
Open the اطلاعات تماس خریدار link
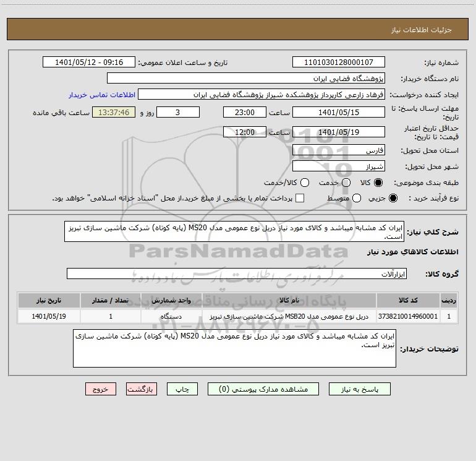click(102, 95)
